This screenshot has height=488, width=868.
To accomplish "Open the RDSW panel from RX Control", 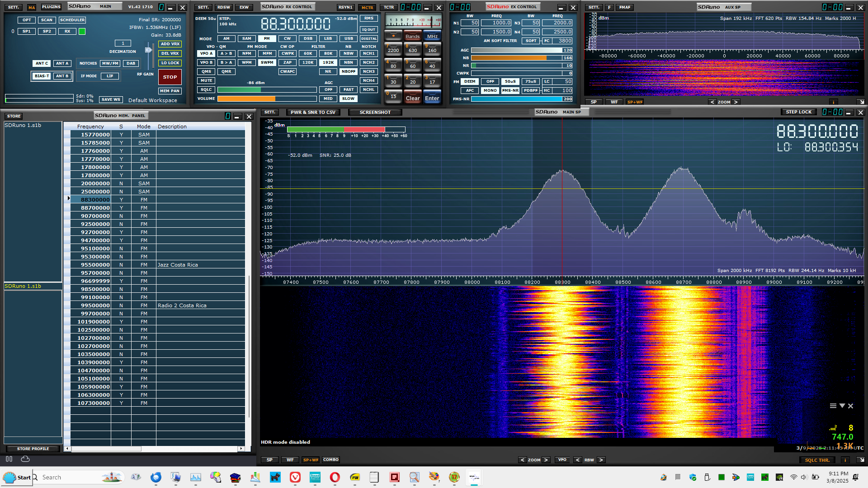I will [x=223, y=7].
